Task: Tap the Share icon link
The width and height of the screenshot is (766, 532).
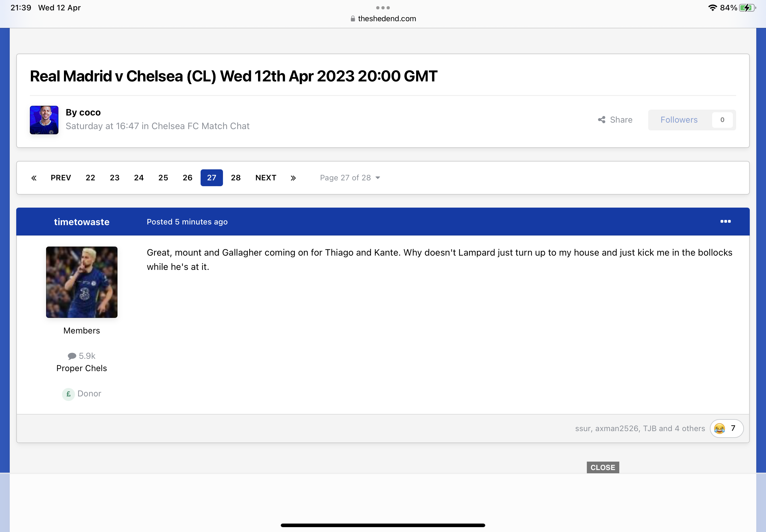Action: pyautogui.click(x=615, y=120)
